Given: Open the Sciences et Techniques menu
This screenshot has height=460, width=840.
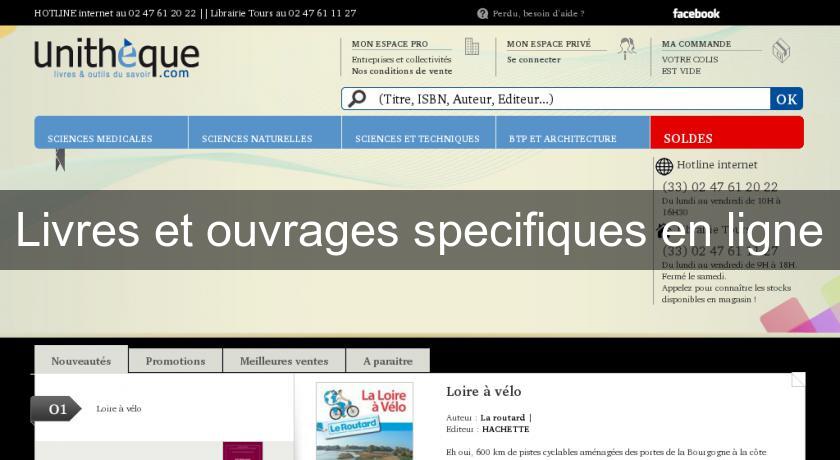Looking at the screenshot, I should [x=418, y=132].
